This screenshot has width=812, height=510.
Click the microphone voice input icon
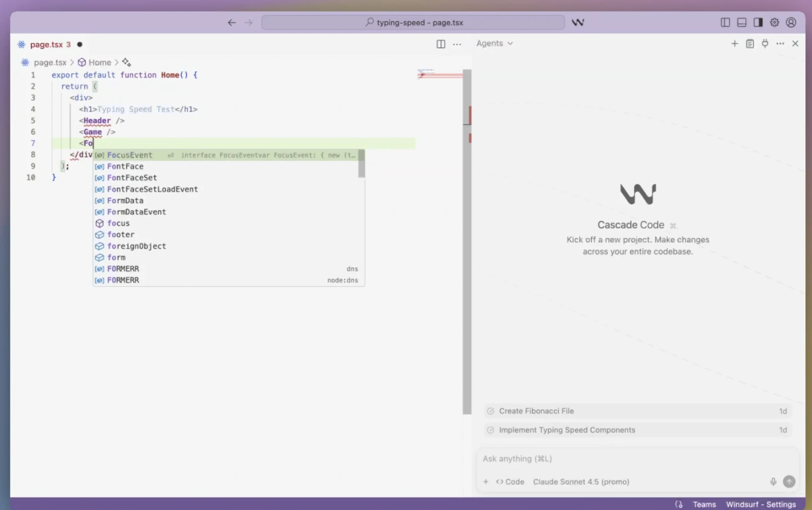point(773,482)
